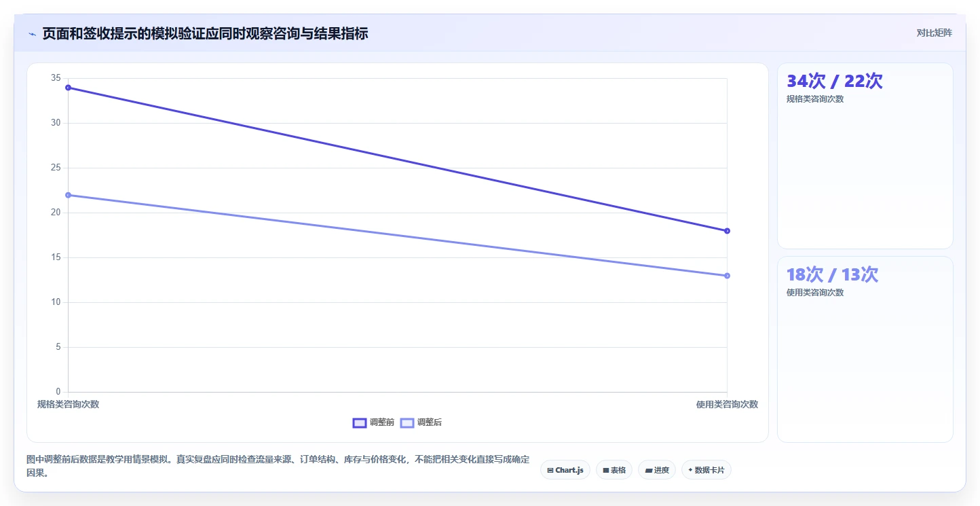980x506 pixels.
Task: Click the footnote starting 图中调整前后数据
Action: pyautogui.click(x=278, y=466)
